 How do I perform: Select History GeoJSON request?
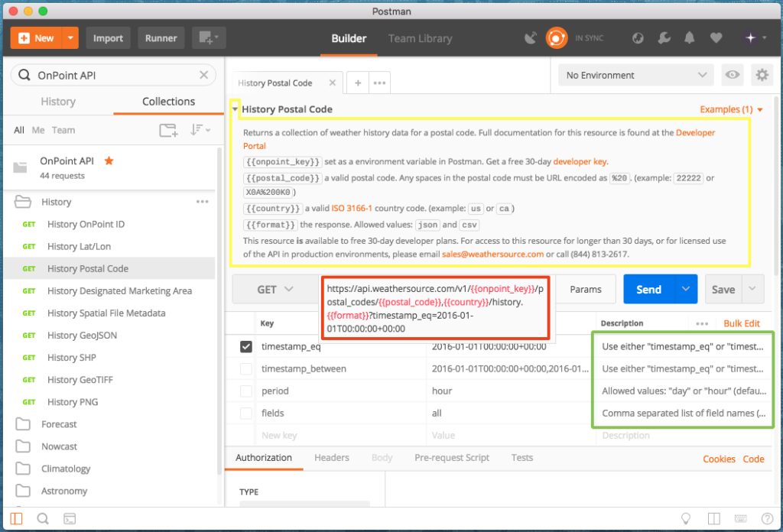click(x=82, y=336)
